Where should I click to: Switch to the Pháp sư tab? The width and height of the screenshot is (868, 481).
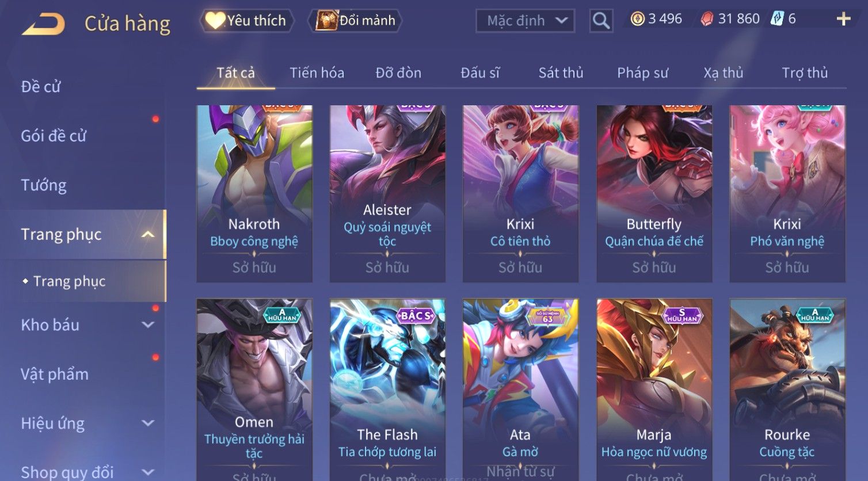pyautogui.click(x=642, y=73)
